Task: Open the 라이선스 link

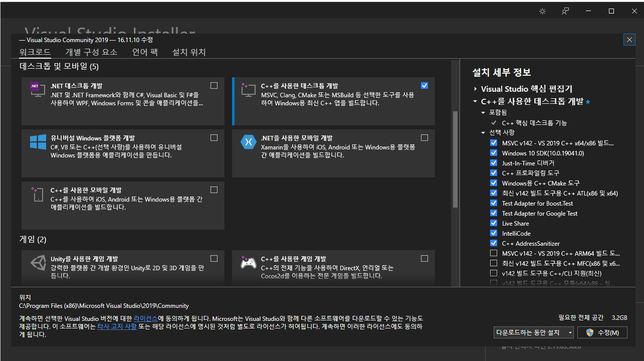Action: point(146,318)
